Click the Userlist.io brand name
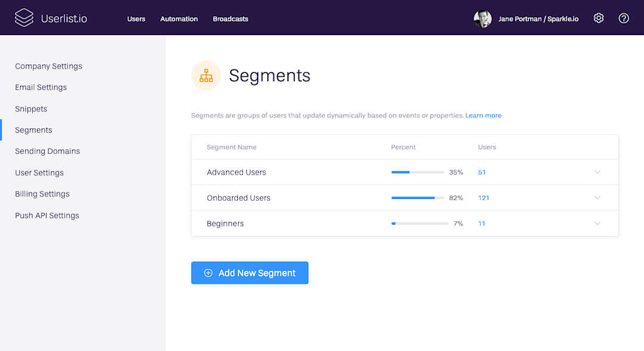Screen dimensions: 644x351 tap(64, 18)
